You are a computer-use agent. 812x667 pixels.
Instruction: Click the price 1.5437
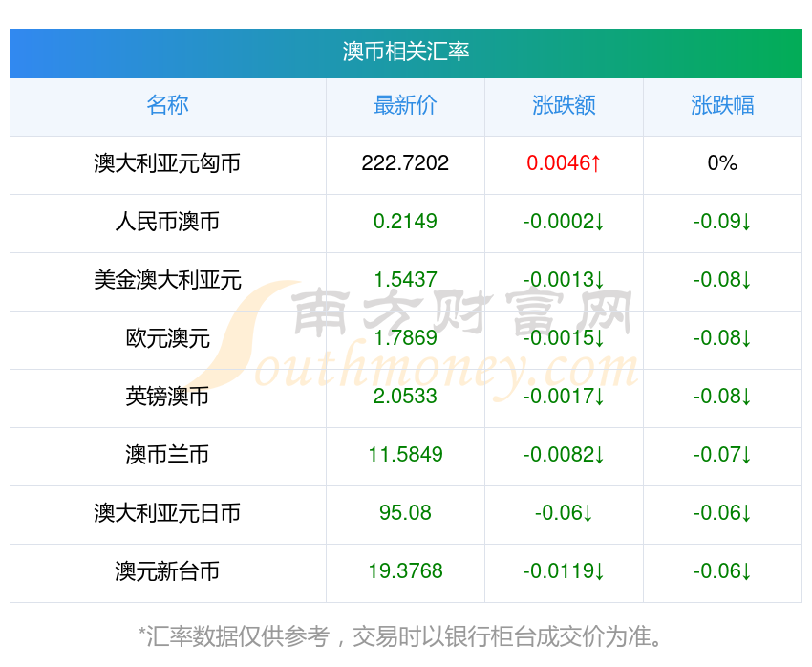coord(405,280)
